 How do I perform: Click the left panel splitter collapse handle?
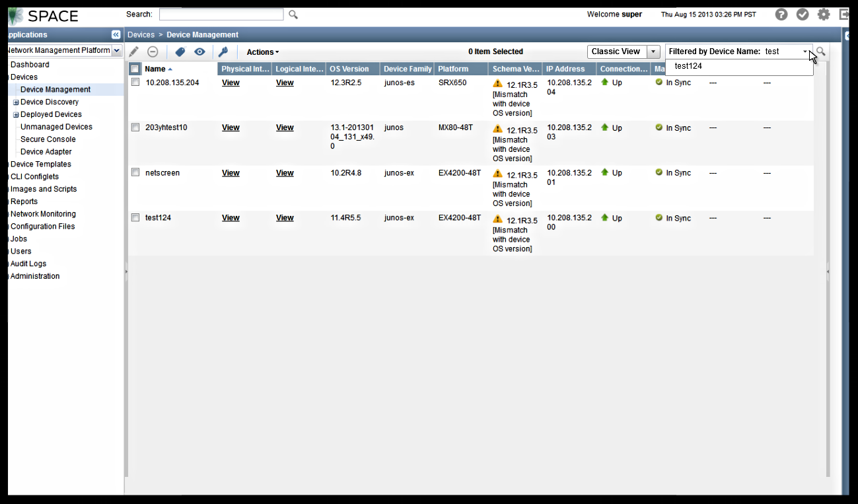pos(126,271)
